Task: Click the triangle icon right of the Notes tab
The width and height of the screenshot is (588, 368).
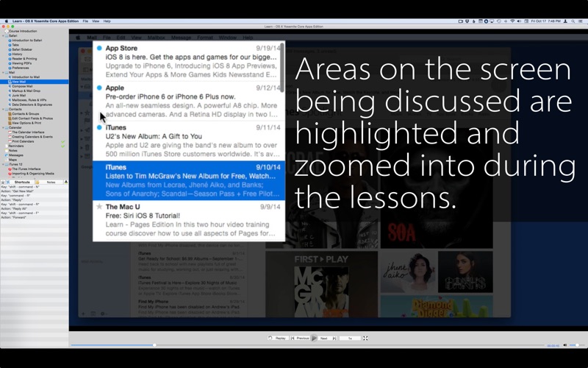Action: [x=66, y=182]
